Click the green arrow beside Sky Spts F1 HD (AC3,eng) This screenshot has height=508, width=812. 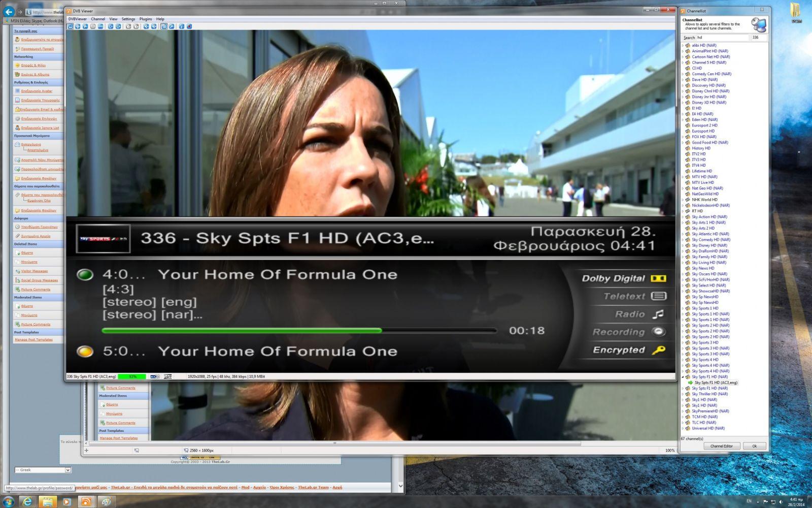pos(691,383)
